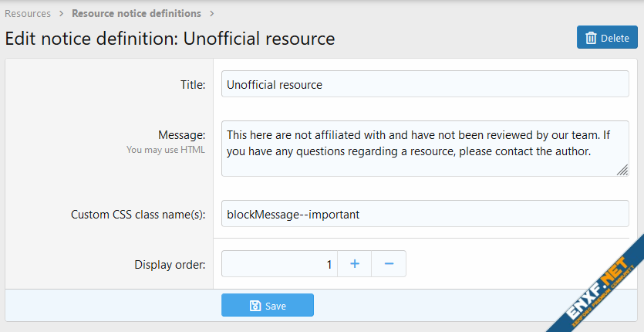
Task: Focus the Title text field
Action: click(x=425, y=84)
